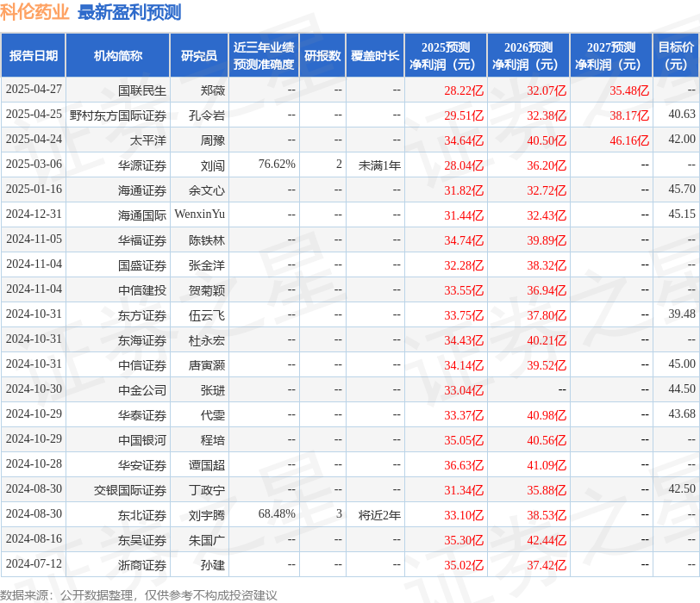Click target price 40.63
700x603 pixels.
[x=682, y=115]
